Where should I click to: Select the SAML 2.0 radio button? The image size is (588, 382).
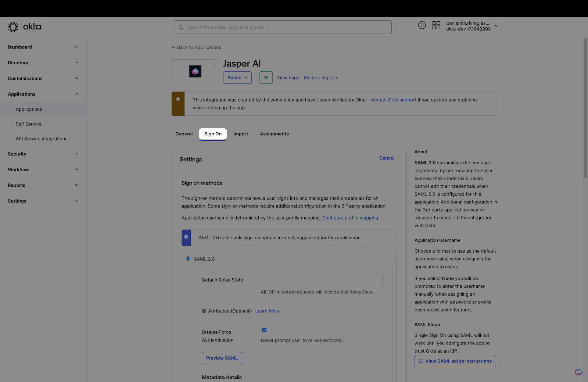click(188, 259)
